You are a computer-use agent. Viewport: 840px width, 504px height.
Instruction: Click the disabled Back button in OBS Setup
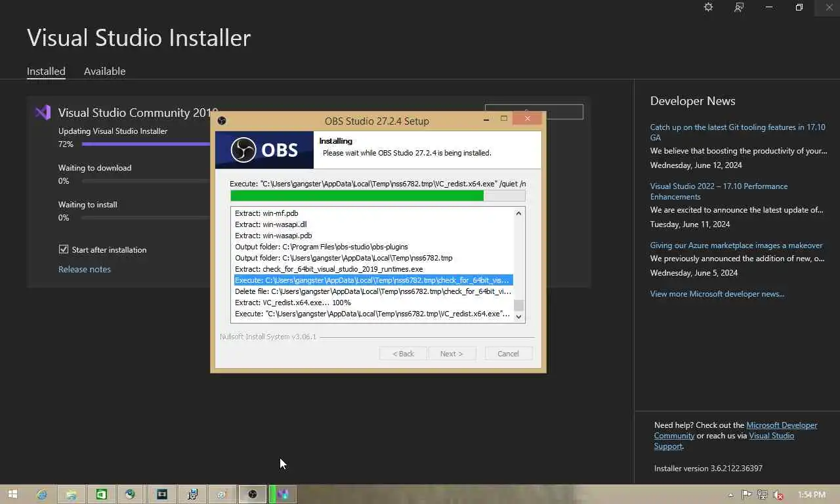click(x=403, y=353)
